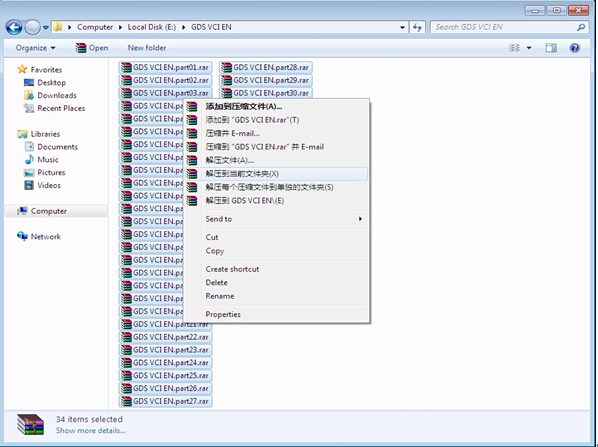Screen dimensions: 598x447
Task: Select file GDS VCI EN.part29.rar
Action: [x=266, y=80]
